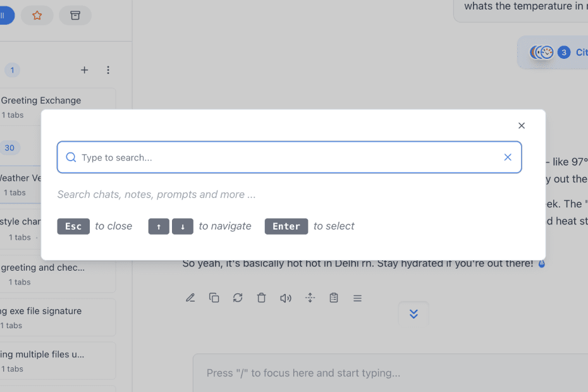Image resolution: width=588 pixels, height=392 pixels.
Task: Open the Greeting Exchange chat
Action: pos(41,100)
